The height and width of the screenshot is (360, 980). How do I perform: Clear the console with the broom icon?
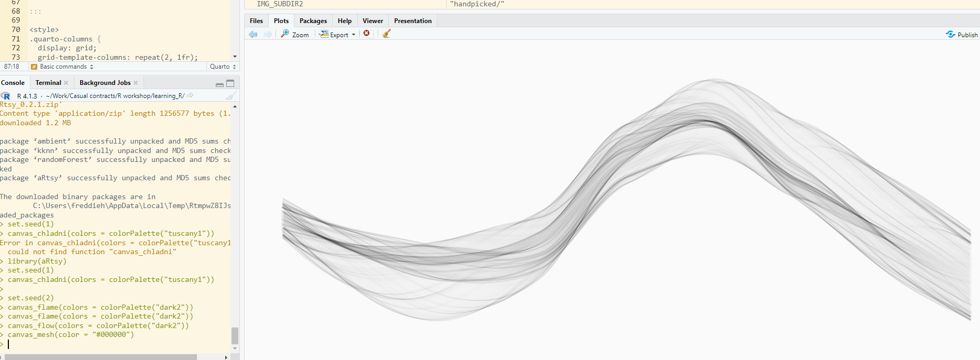[x=230, y=96]
